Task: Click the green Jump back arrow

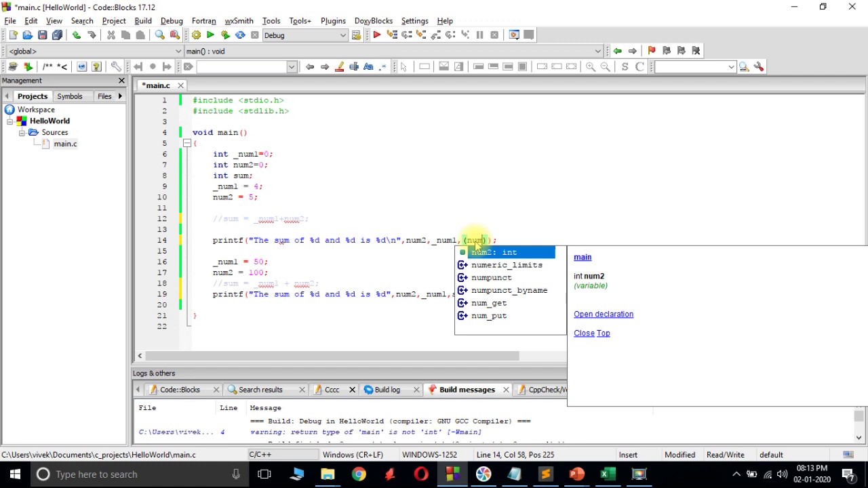Action: tap(617, 51)
